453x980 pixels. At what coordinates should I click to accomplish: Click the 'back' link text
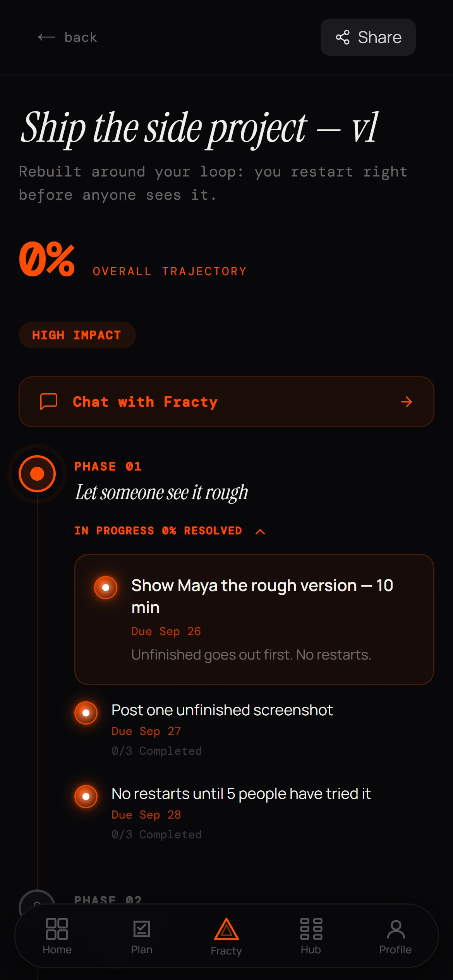pos(81,37)
